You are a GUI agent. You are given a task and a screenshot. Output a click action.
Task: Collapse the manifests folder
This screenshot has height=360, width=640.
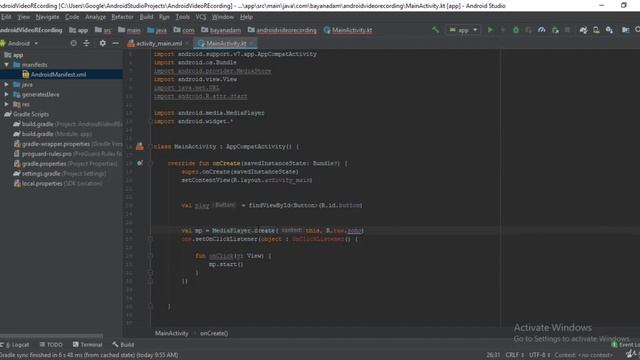tap(7, 64)
